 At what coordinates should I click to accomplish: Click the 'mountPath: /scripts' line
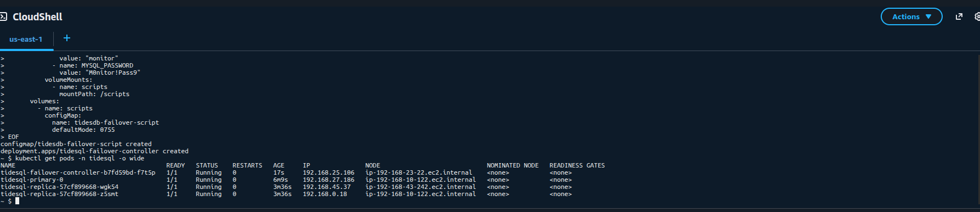[x=94, y=94]
